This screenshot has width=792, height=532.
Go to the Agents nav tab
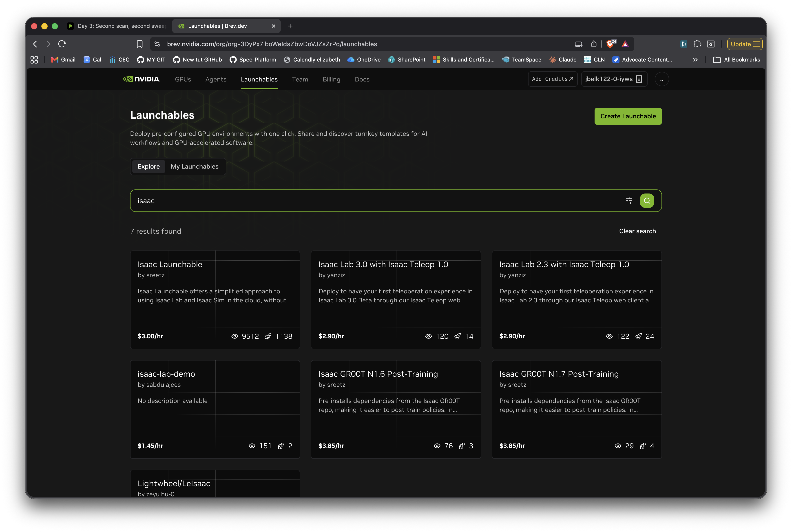[216, 79]
